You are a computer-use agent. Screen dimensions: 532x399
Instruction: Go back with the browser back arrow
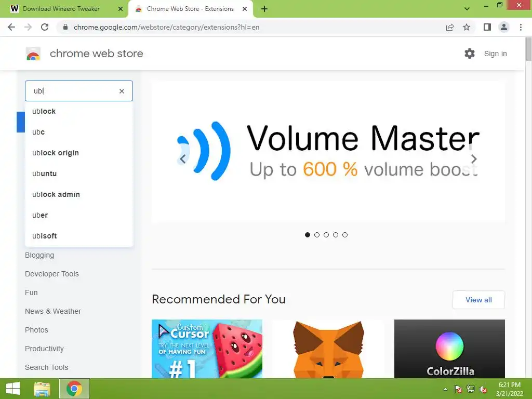point(11,27)
